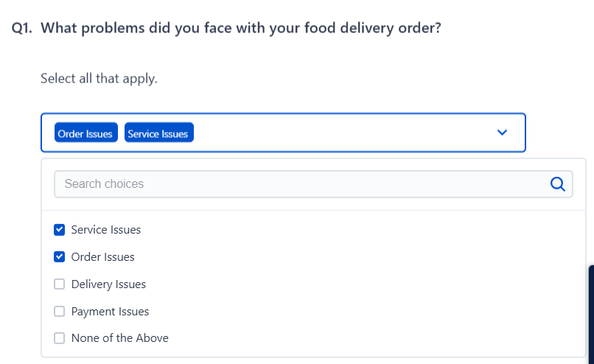Click the Order Issues option label
The image size is (594, 364).
102,257
